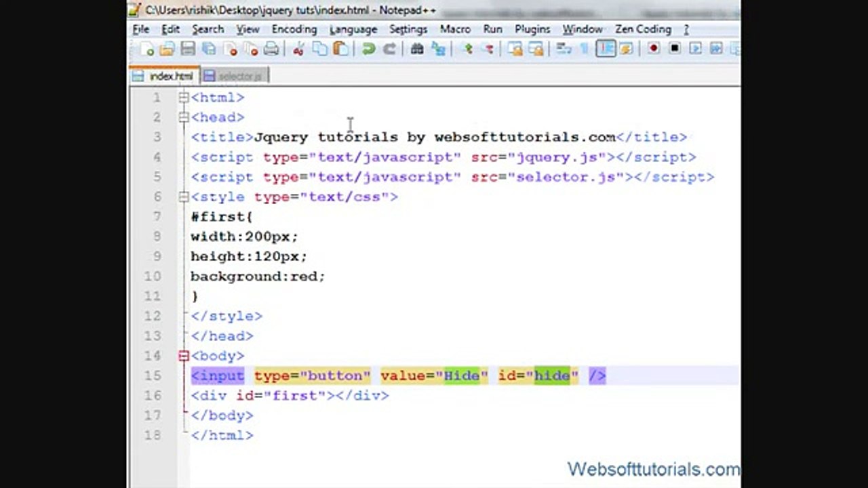Open the Edit menu
This screenshot has width=868, height=488.
[170, 29]
